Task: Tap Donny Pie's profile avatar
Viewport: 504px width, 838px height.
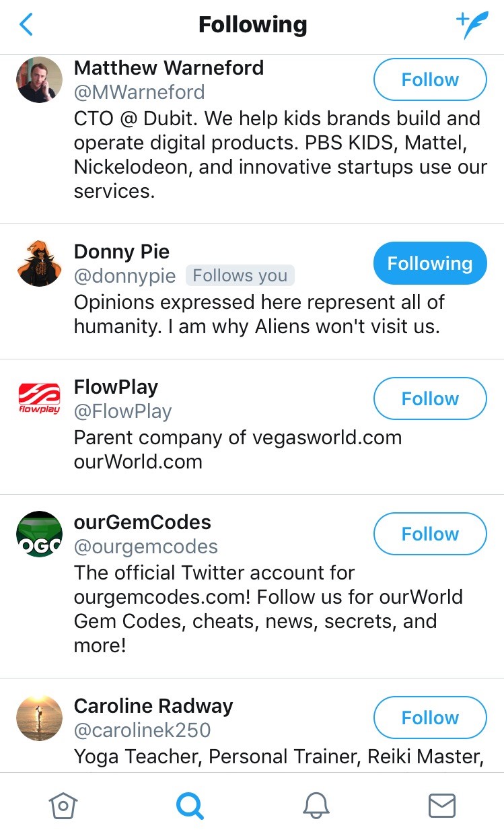Action: (x=39, y=264)
